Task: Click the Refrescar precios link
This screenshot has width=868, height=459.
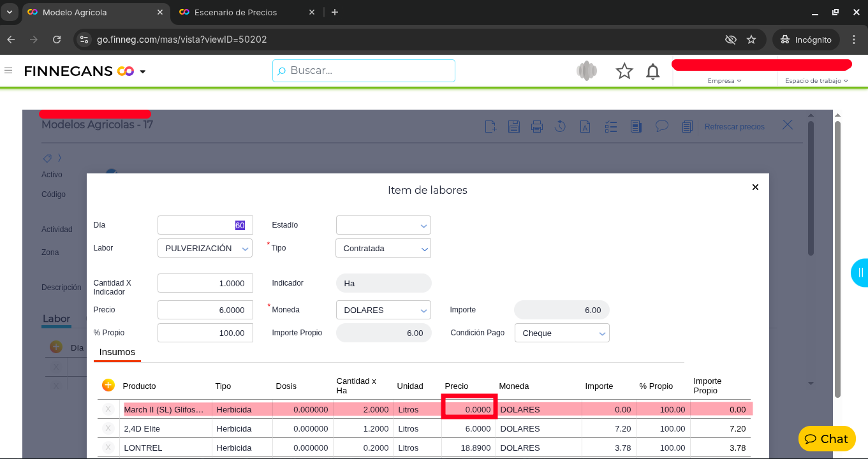Action: tap(734, 127)
